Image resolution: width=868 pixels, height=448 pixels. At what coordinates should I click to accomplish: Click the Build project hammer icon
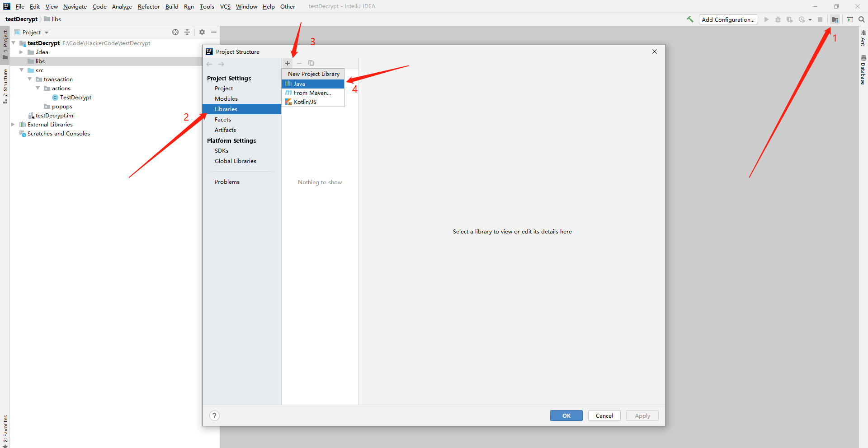pos(690,19)
